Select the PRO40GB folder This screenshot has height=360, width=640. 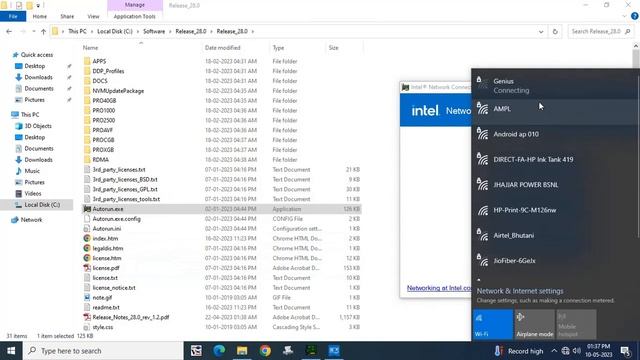pyautogui.click(x=104, y=100)
